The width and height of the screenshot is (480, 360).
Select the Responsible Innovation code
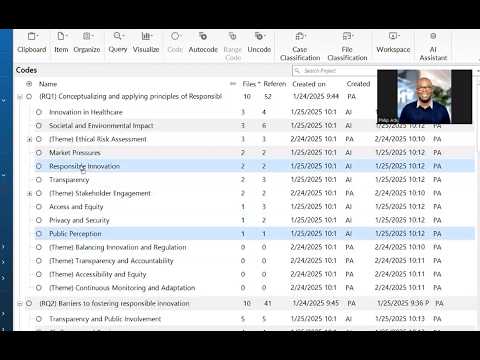[x=85, y=166]
